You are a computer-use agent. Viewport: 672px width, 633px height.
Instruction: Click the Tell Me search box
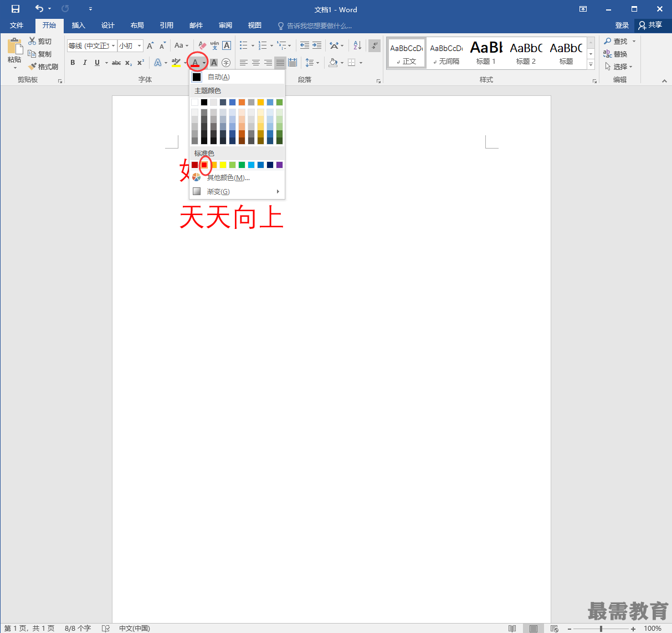(315, 26)
